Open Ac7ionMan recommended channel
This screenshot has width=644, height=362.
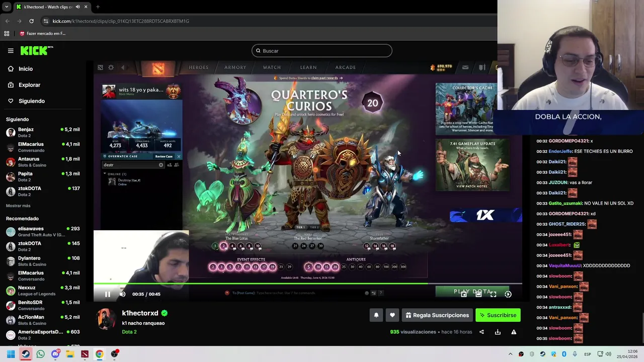point(43,320)
